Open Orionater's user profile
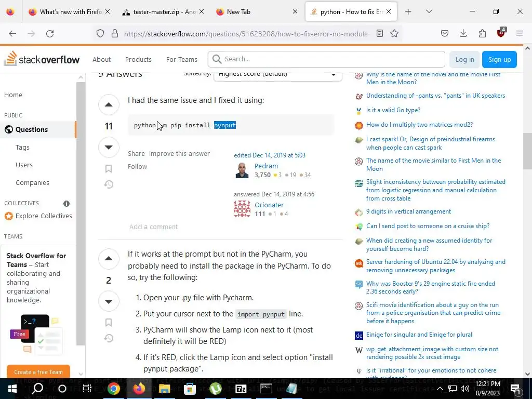Viewport: 532px width, 399px height. tap(269, 205)
